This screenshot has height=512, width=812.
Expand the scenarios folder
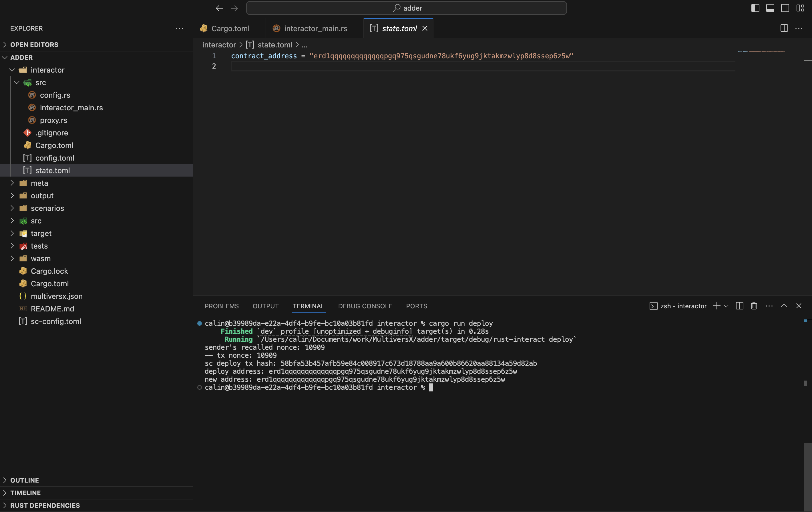point(96,208)
